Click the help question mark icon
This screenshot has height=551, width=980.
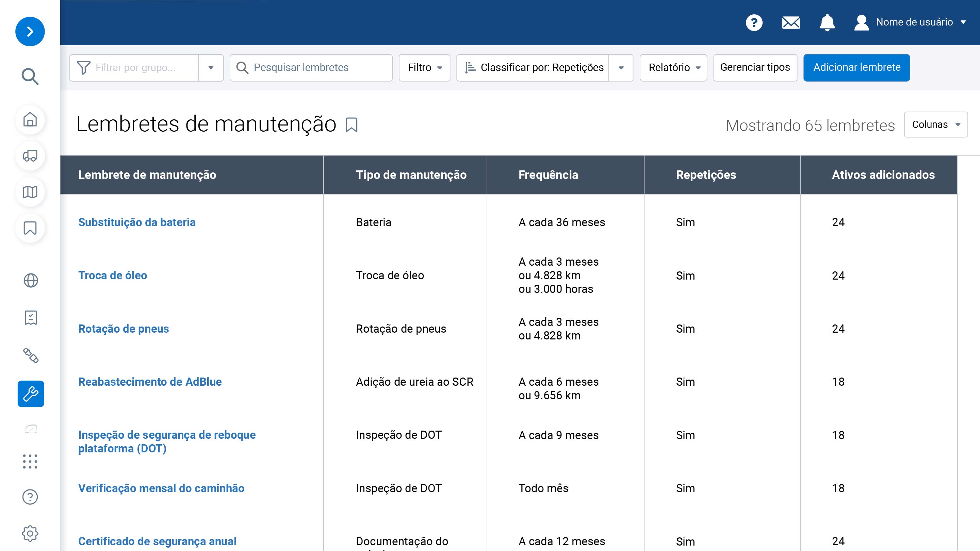[754, 22]
